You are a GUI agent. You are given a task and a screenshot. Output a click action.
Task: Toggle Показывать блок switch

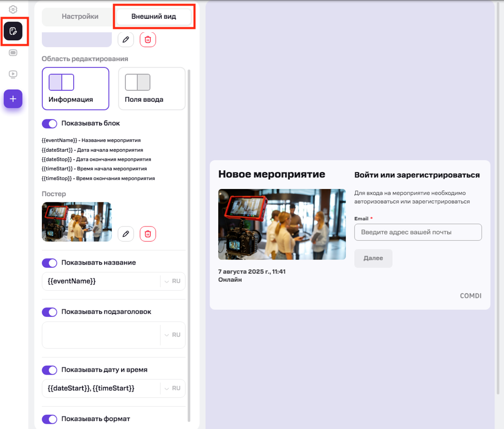pyautogui.click(x=50, y=124)
